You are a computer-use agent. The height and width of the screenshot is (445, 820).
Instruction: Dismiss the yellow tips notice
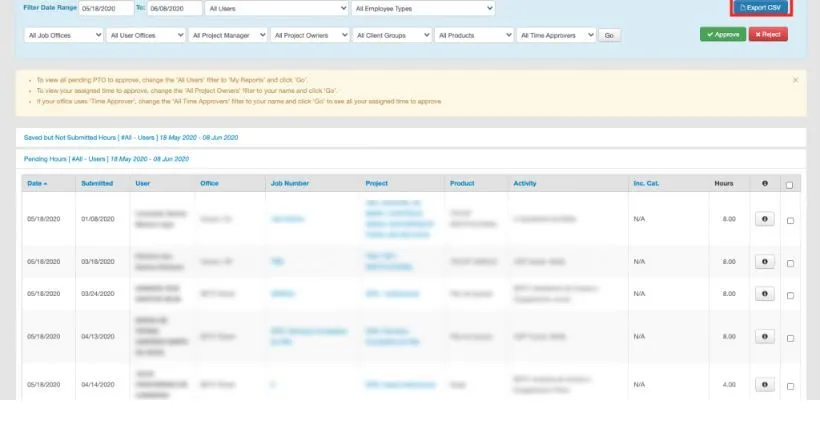[795, 80]
